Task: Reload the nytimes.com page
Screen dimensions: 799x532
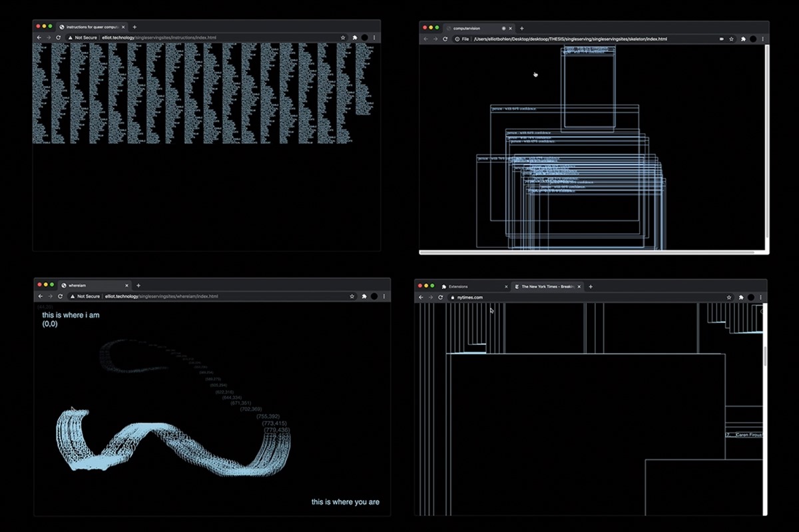Action: [x=440, y=297]
